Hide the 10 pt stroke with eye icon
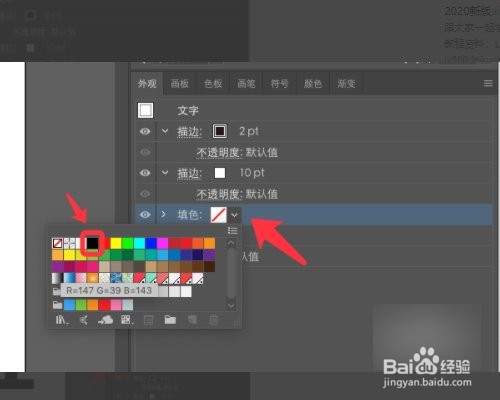The width and height of the screenshot is (500, 400). 145,173
